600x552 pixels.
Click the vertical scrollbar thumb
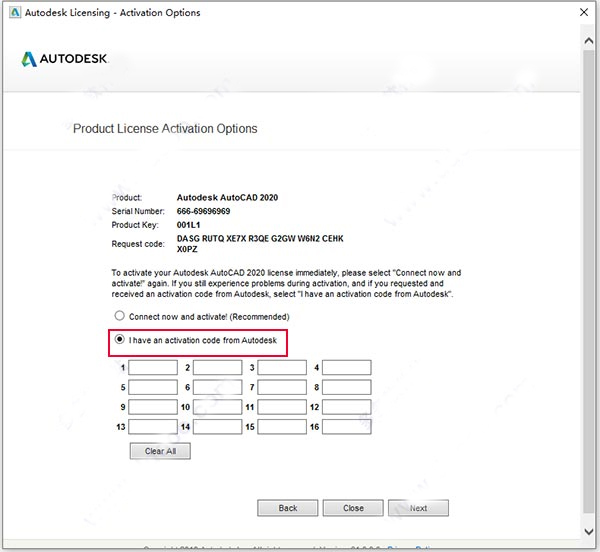click(x=589, y=281)
